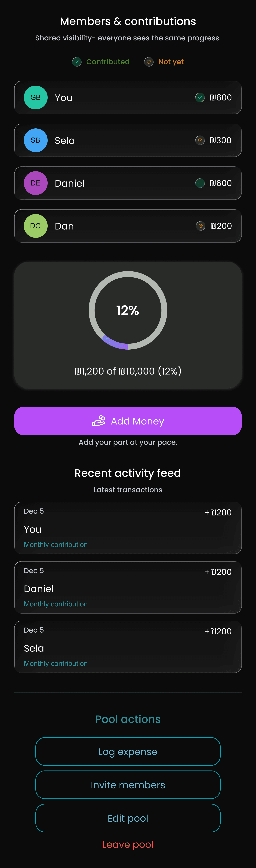Click the hand-coins icon on Add Money
This screenshot has height=868, width=256.
pyautogui.click(x=99, y=421)
